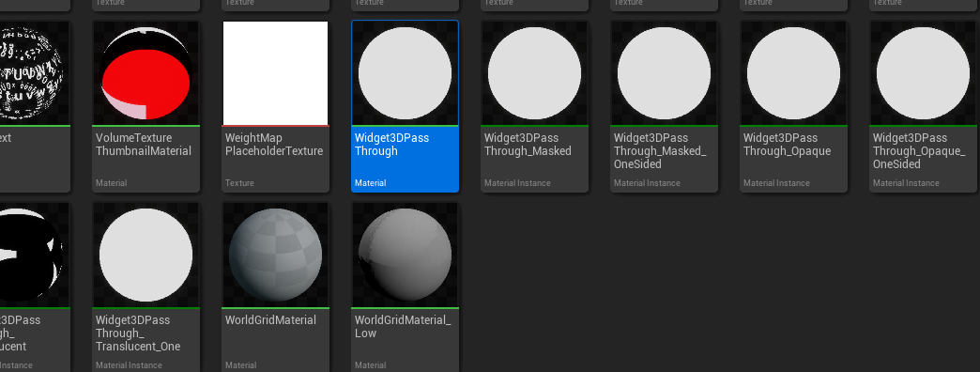Select the Widget3DPassThrough_Masked_OneSided asset

tap(664, 106)
